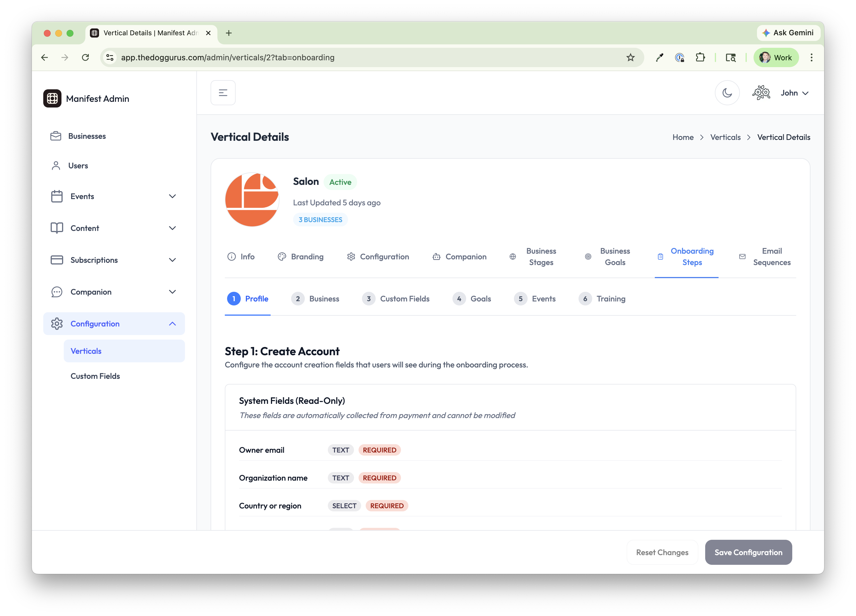
Task: Select the Users sidebar icon
Action: click(x=56, y=165)
